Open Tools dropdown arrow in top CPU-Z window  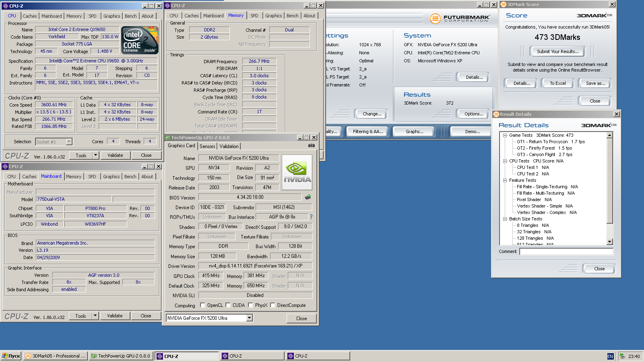tap(95, 155)
